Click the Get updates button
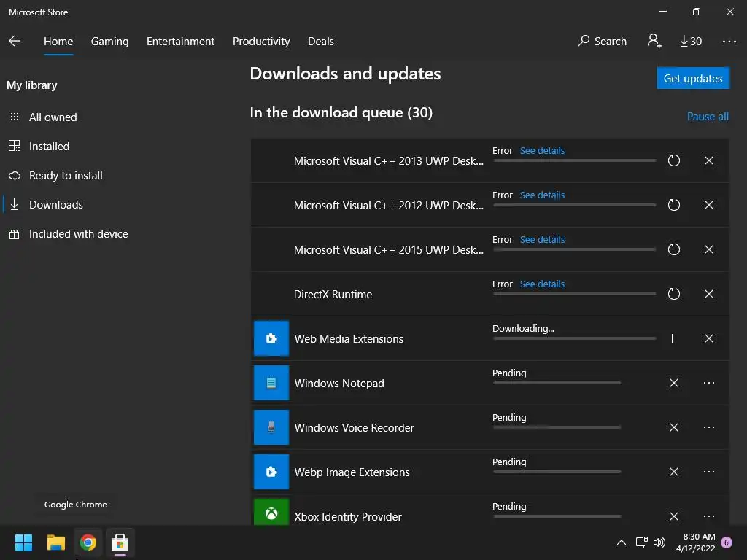 click(693, 78)
